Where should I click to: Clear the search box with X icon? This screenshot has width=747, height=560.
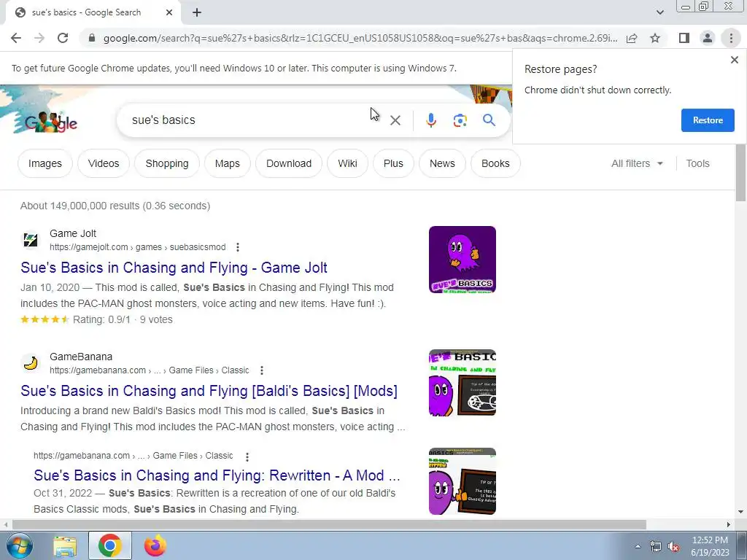395,120
